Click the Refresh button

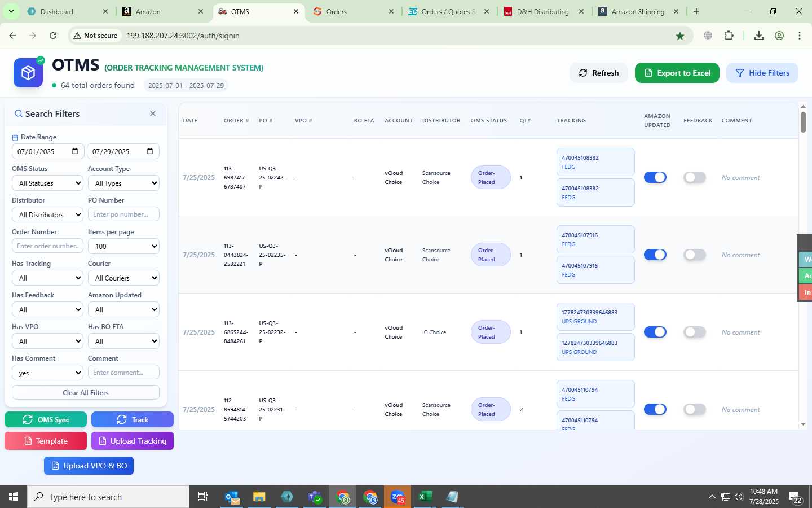tap(598, 73)
